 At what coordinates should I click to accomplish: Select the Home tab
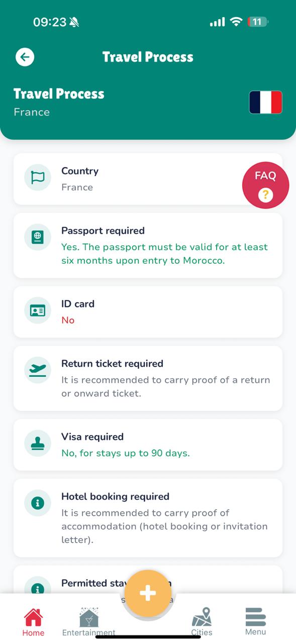coord(33,621)
